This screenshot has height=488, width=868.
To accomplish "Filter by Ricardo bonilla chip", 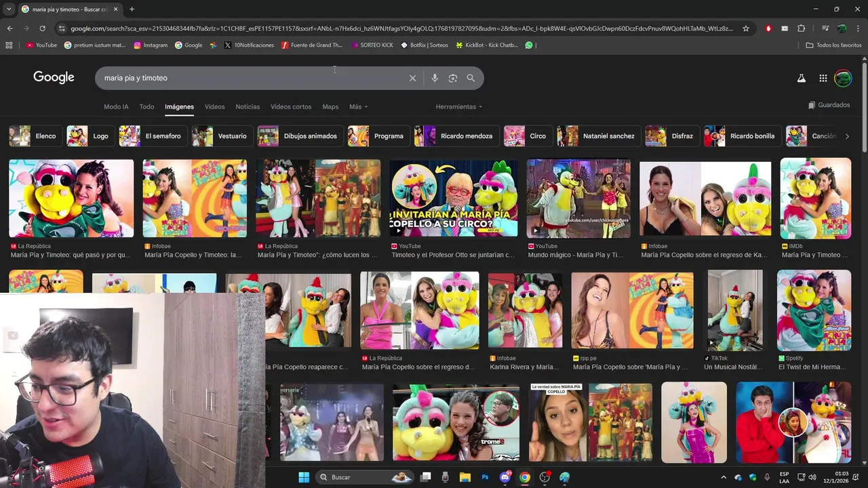I will (741, 136).
